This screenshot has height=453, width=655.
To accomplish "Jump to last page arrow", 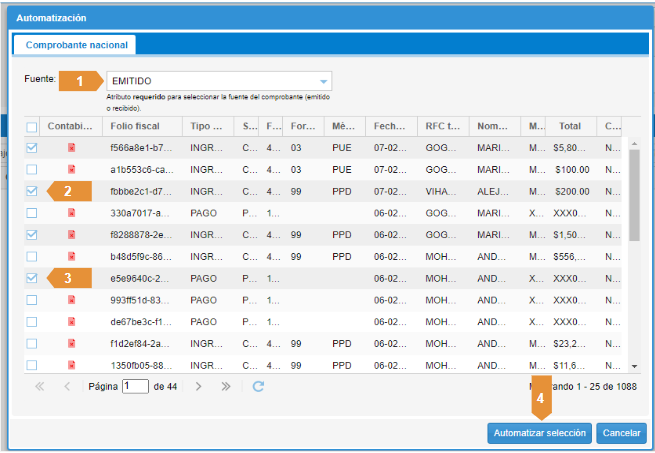I will (x=226, y=386).
